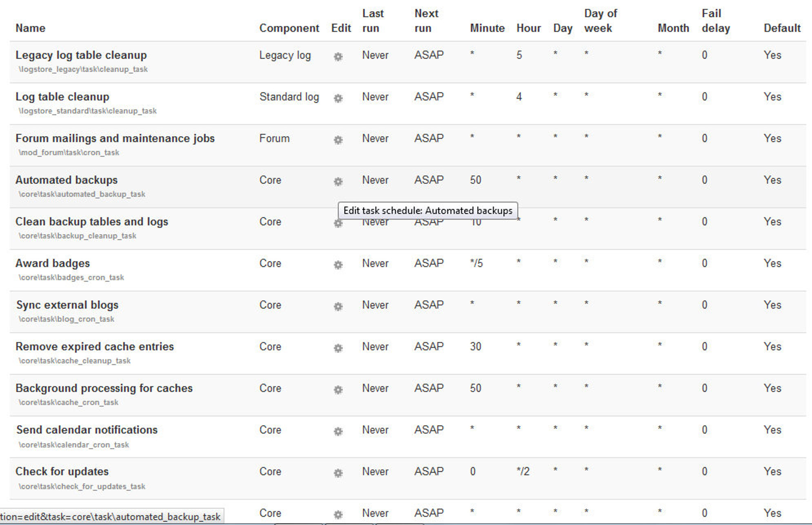
Task: Edit schedule of Forum mailings and maintenance jobs
Action: tap(338, 140)
